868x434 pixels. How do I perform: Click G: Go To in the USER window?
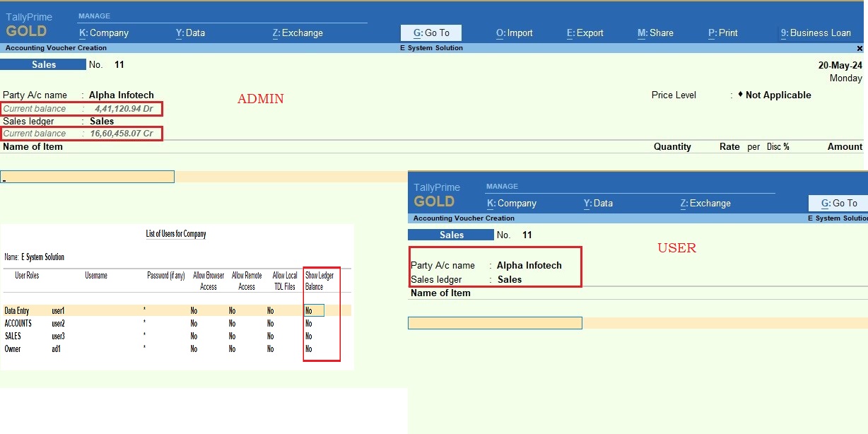pyautogui.click(x=840, y=203)
